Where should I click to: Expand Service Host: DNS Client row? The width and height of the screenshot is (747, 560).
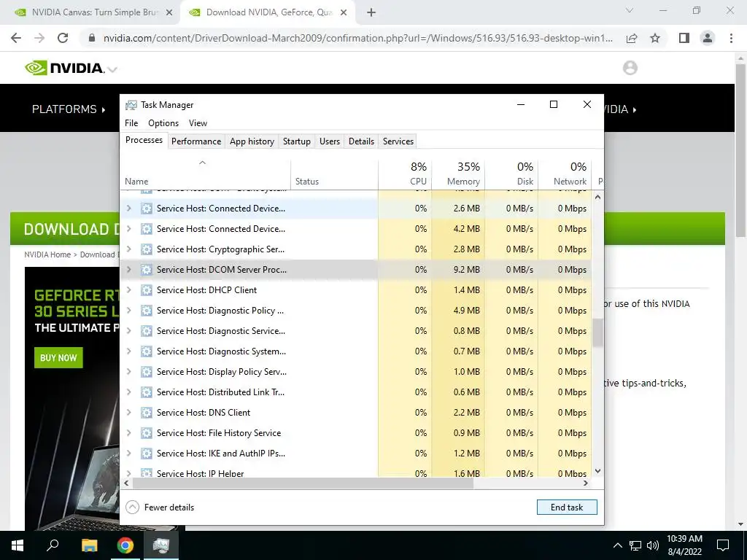[128, 413]
